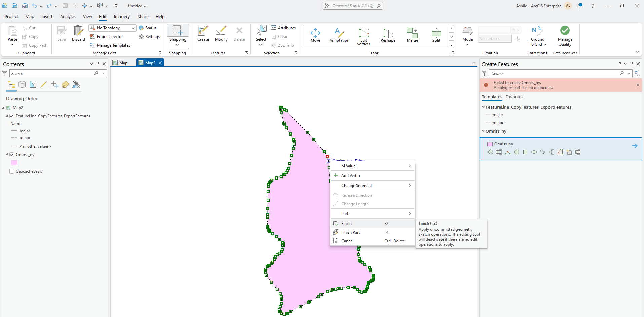Uncheck FeatureLine_CopyFeatures_ExportFeatures layer
The width and height of the screenshot is (644, 317).
(x=12, y=116)
